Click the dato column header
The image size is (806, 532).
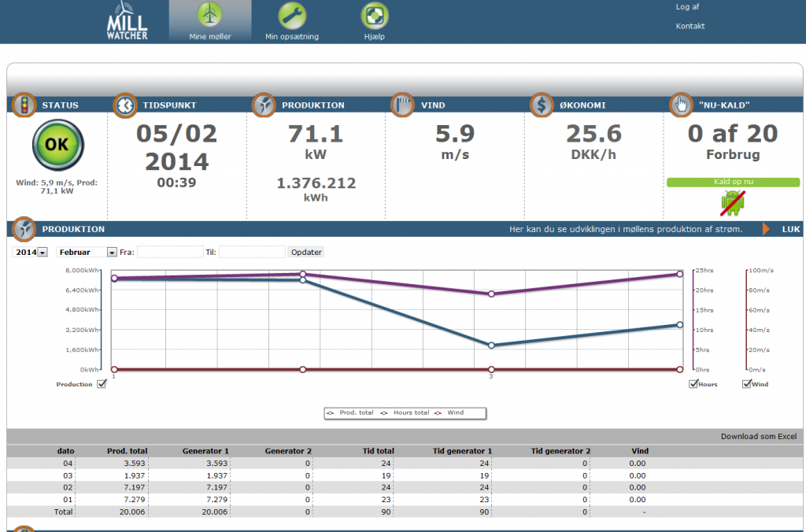pos(66,451)
